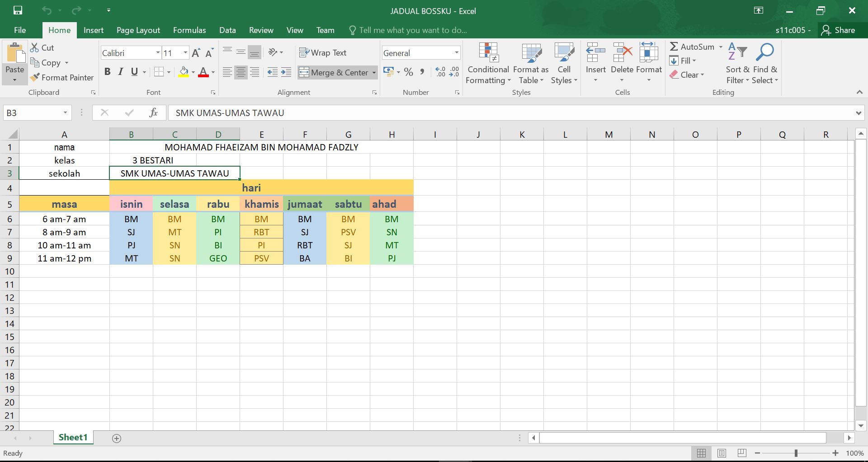Click the Increase Font Size icon
This screenshot has width=868, height=462.
click(195, 53)
